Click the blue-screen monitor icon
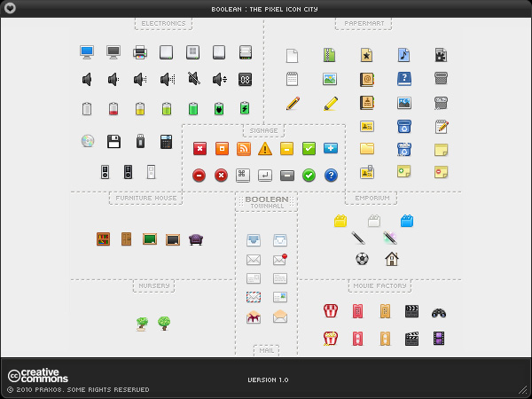Image resolution: width=532 pixels, height=399 pixels. click(87, 52)
